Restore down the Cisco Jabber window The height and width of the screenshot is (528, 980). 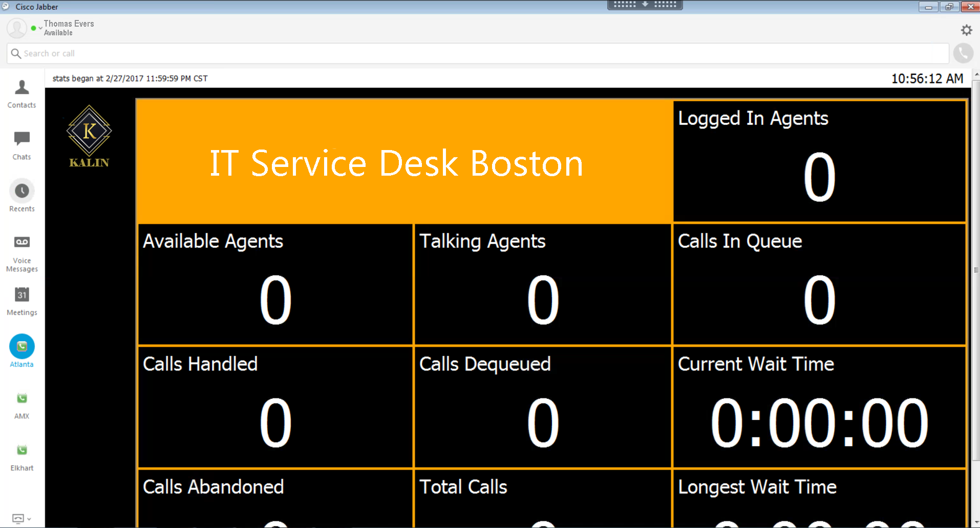(949, 7)
